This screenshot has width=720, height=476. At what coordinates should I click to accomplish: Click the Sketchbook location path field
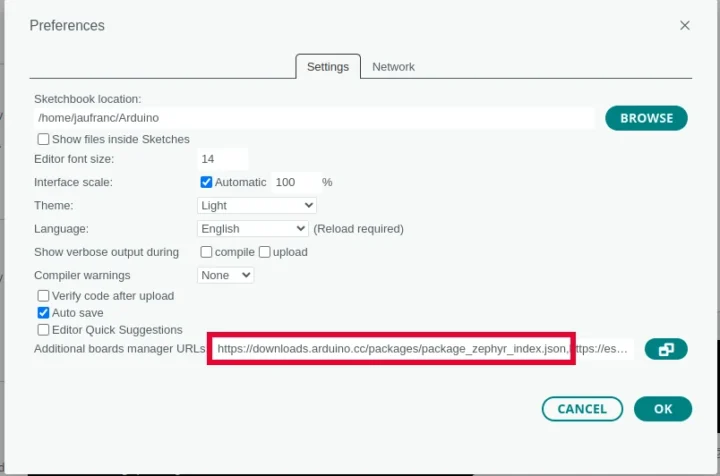[314, 118]
